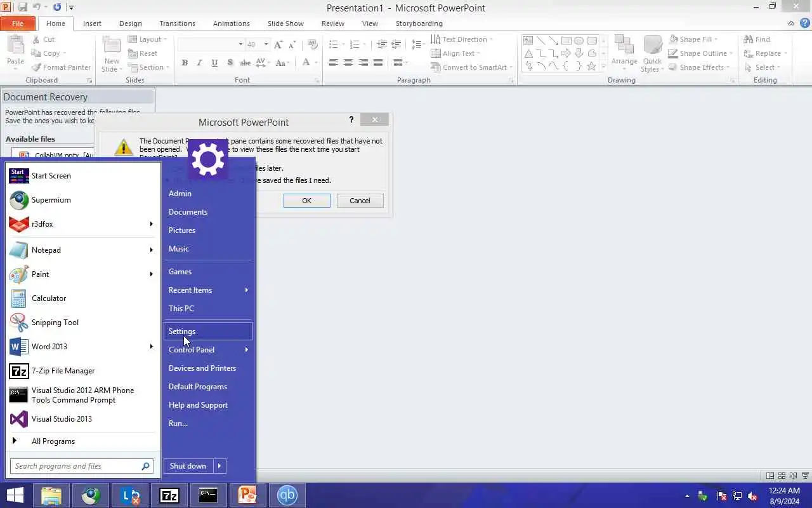
Task: Click the Quick Styles icon
Action: pos(652,46)
